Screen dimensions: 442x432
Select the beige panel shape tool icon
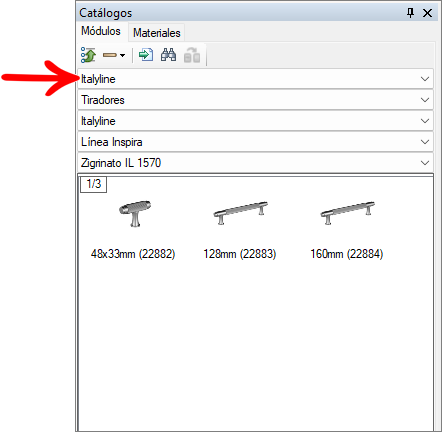(x=110, y=55)
